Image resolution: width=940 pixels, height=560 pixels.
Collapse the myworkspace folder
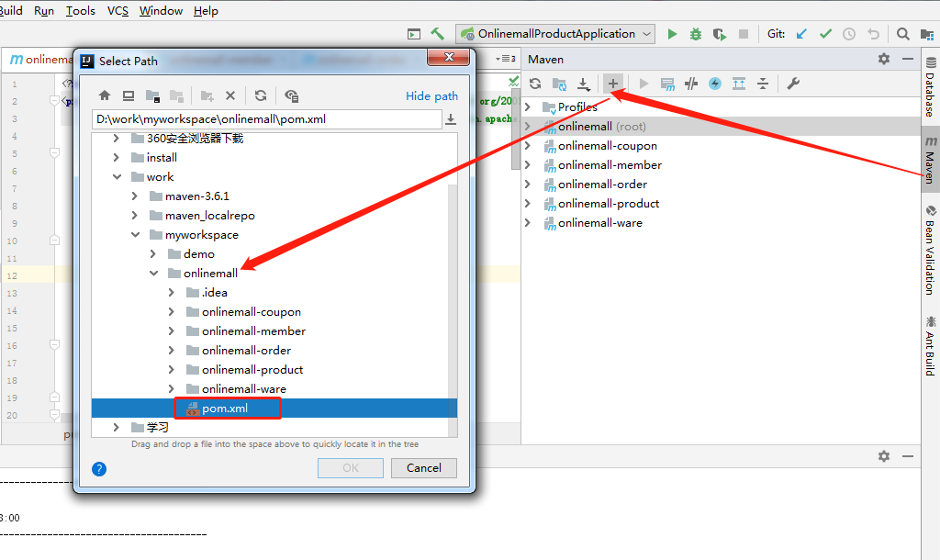136,234
